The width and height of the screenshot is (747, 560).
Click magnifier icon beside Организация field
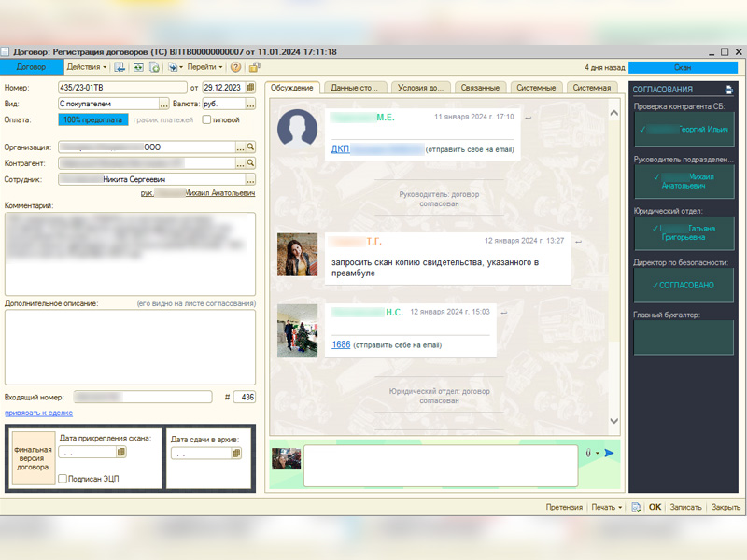pyautogui.click(x=250, y=147)
